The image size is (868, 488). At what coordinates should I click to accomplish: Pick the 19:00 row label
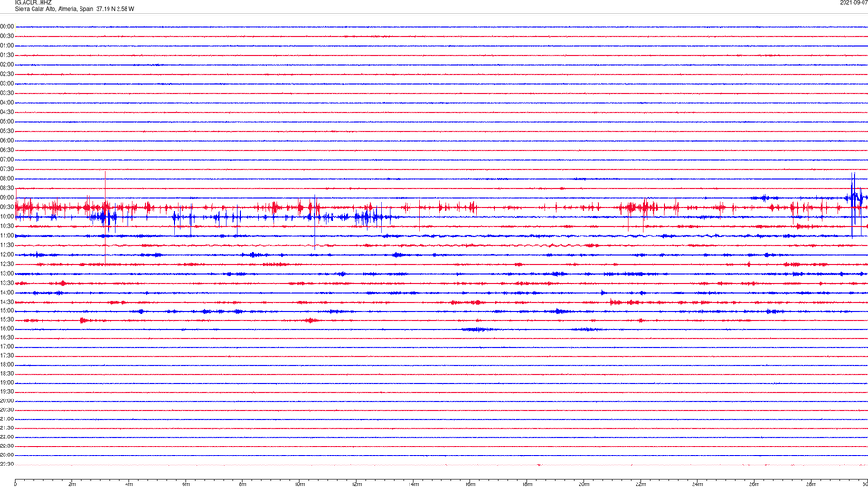pyautogui.click(x=6, y=383)
